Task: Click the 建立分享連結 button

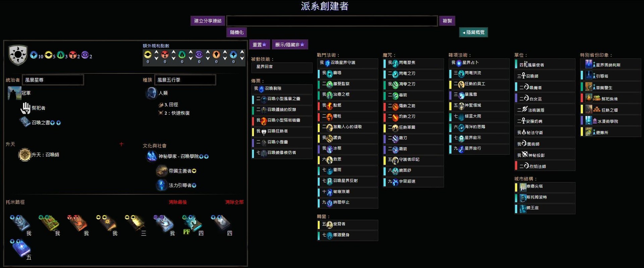Action: [x=208, y=21]
